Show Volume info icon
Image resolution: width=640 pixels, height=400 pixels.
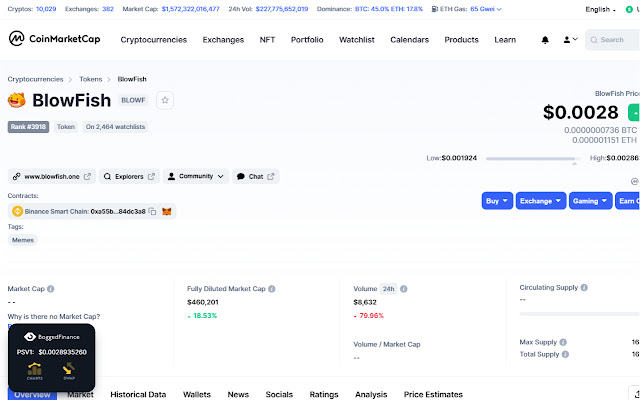coord(404,289)
